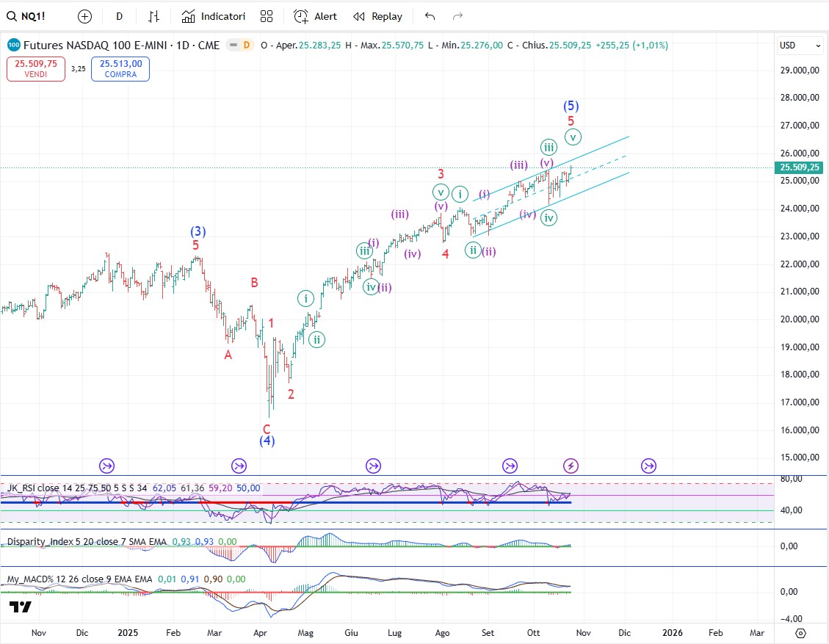Screen dimensions: 829x644
Task: Click the closing price value 25.509,25 in header
Action: coord(570,46)
